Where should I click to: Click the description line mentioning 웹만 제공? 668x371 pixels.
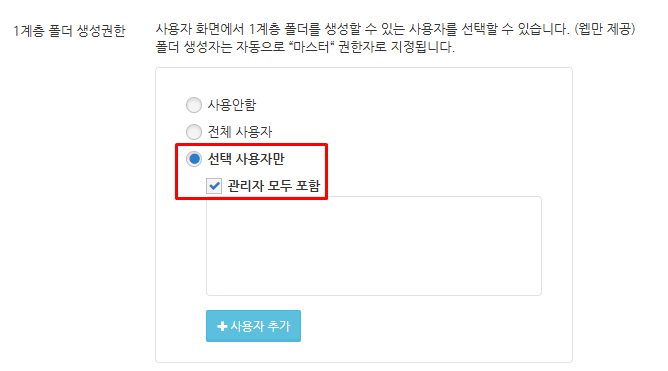click(395, 29)
